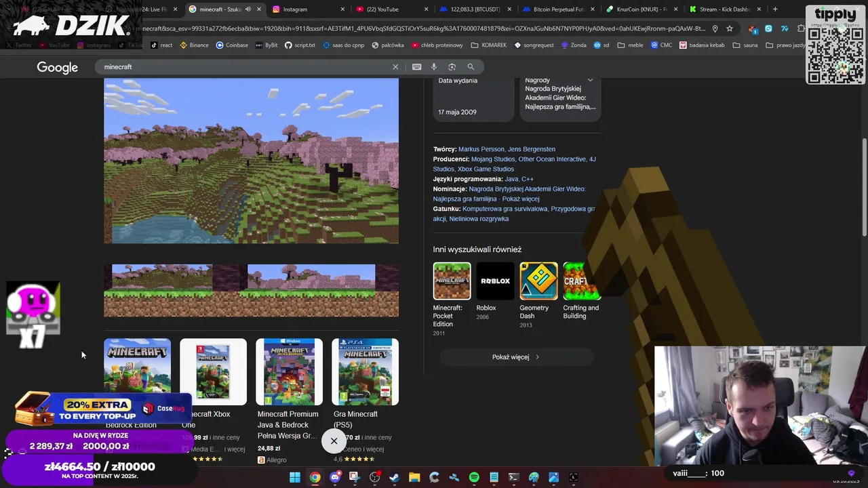Viewport: 868px width, 488px height.
Task: Go to Google homepage via logo
Action: pyautogui.click(x=58, y=68)
